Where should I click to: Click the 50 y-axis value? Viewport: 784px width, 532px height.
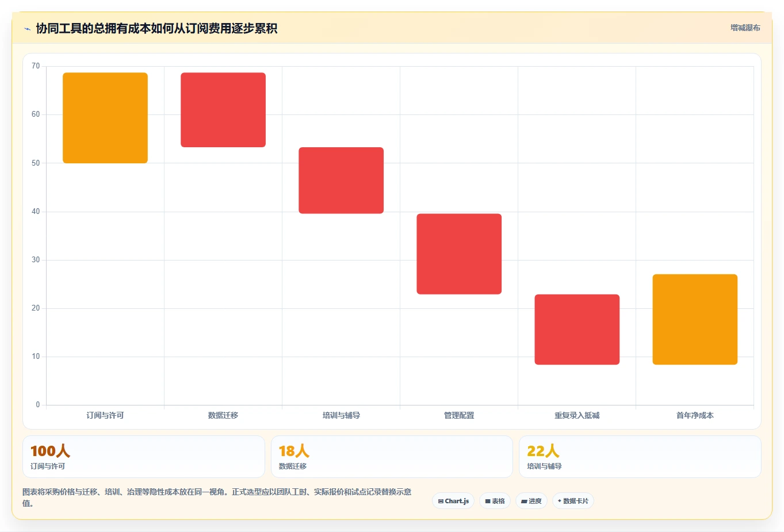[36, 163]
